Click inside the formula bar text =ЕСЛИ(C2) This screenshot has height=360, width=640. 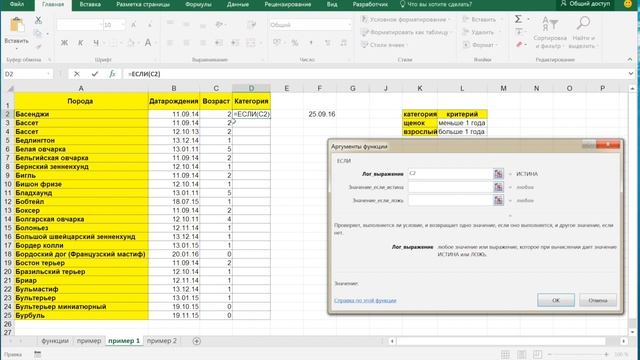(144, 74)
